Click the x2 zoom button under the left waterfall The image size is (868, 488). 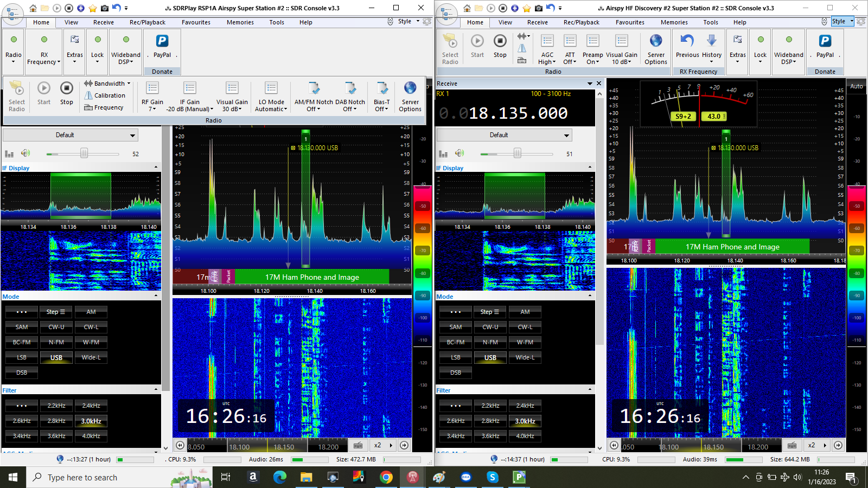pyautogui.click(x=378, y=445)
